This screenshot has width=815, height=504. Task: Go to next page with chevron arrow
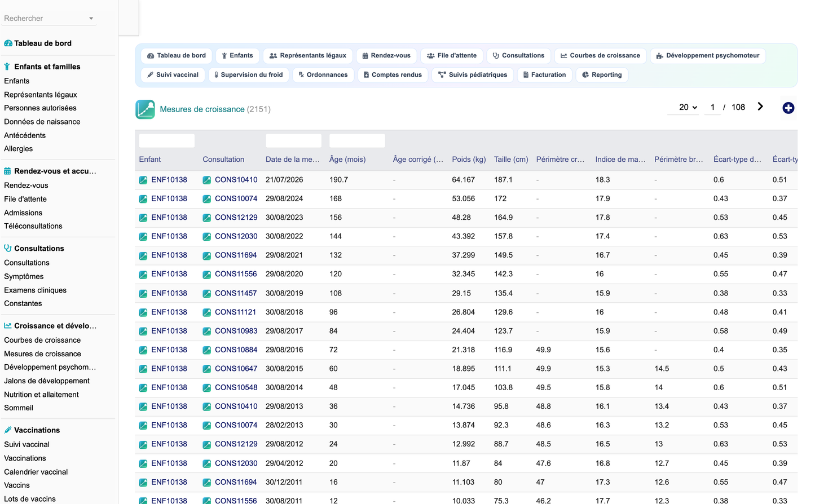(760, 107)
